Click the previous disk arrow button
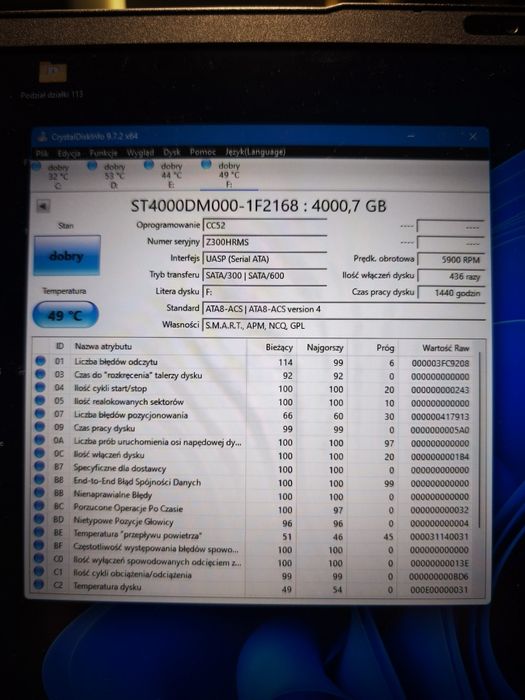This screenshot has height=700, width=525. point(43,206)
